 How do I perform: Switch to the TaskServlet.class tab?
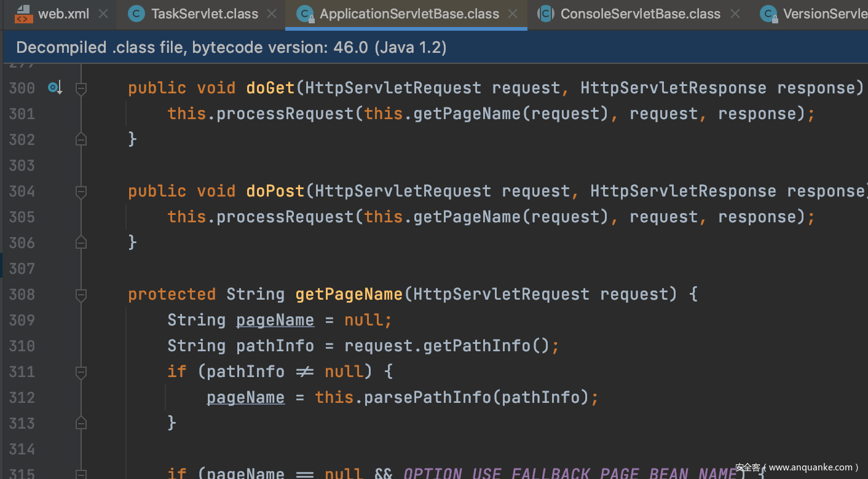tap(204, 14)
